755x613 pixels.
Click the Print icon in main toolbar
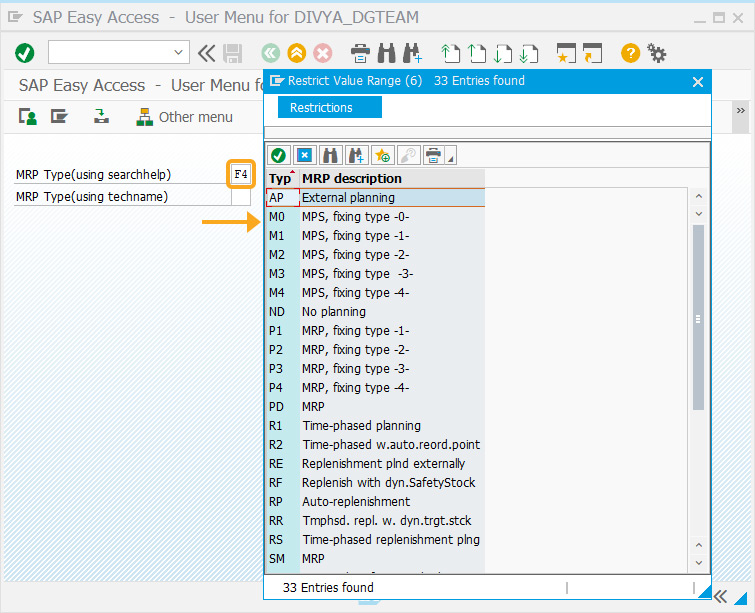[x=360, y=53]
